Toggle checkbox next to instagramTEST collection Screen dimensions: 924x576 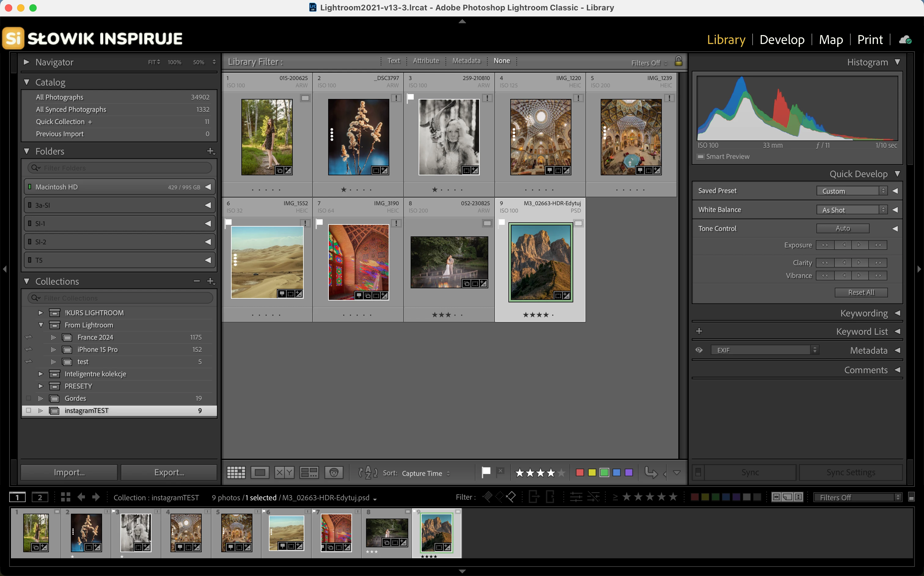point(29,410)
